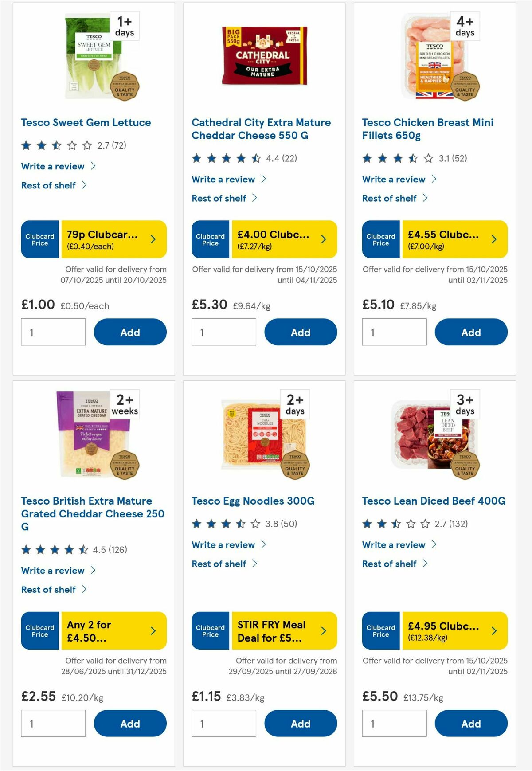Click the quantity field for Sweet Gem Lettuce
532x771 pixels.
click(x=53, y=332)
